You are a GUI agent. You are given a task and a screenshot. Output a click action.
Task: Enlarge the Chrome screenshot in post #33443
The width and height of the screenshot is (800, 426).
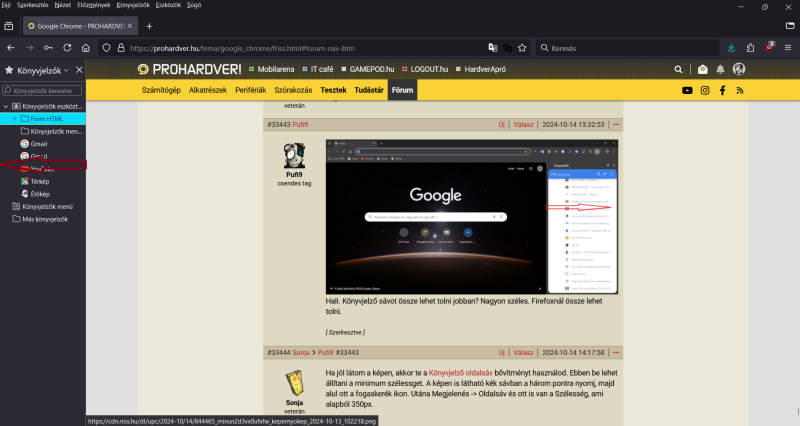coord(471,217)
